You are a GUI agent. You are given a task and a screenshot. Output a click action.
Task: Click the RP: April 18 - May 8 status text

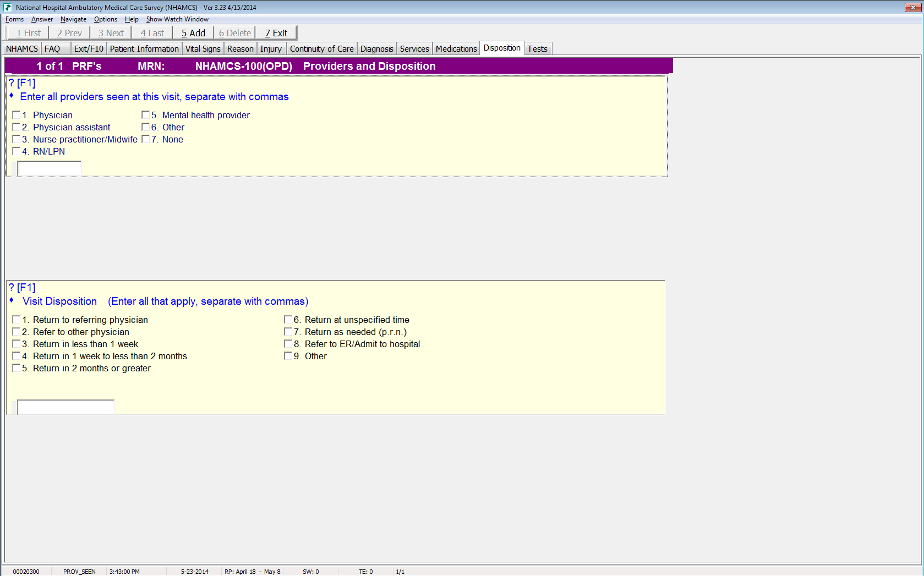click(252, 572)
